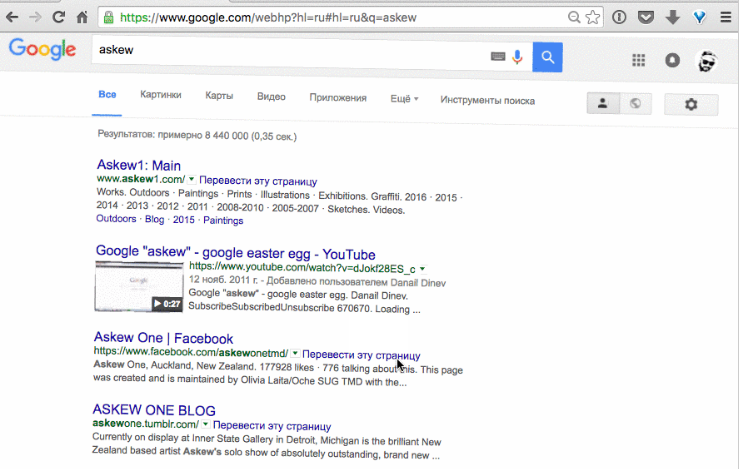Click the magnifier icon in address bar
Viewport: 739px width, 469px height.
point(574,17)
